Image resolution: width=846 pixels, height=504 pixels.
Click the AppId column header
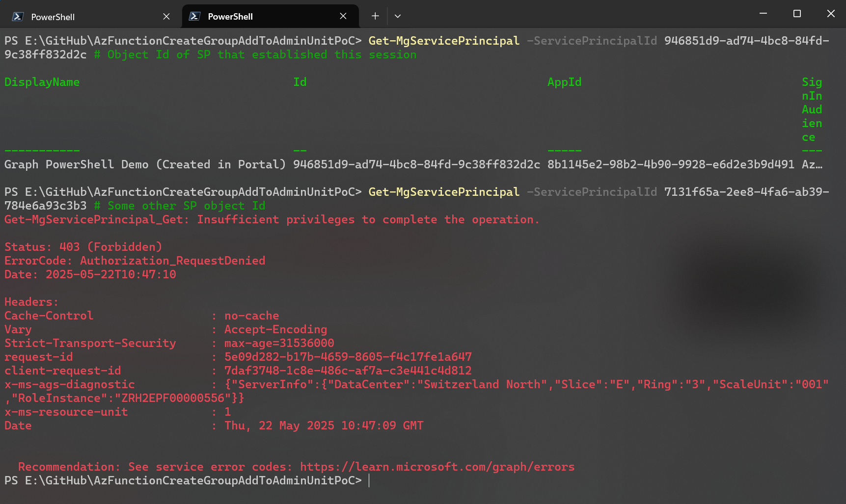565,82
